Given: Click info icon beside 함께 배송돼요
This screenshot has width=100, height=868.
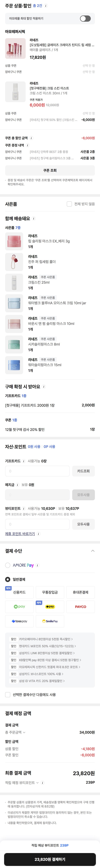Looking at the screenshot, I should coord(34,218).
